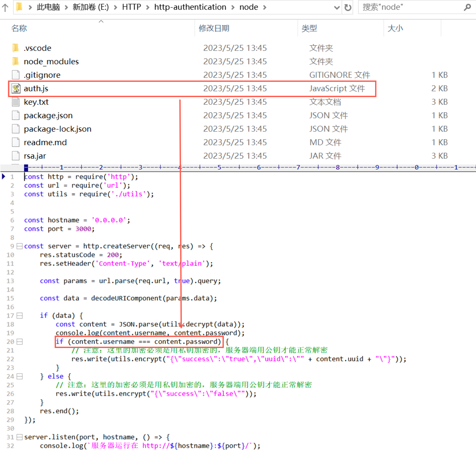Collapse the else block at line 24
The width and height of the screenshot is (476, 451).
pos(20,376)
